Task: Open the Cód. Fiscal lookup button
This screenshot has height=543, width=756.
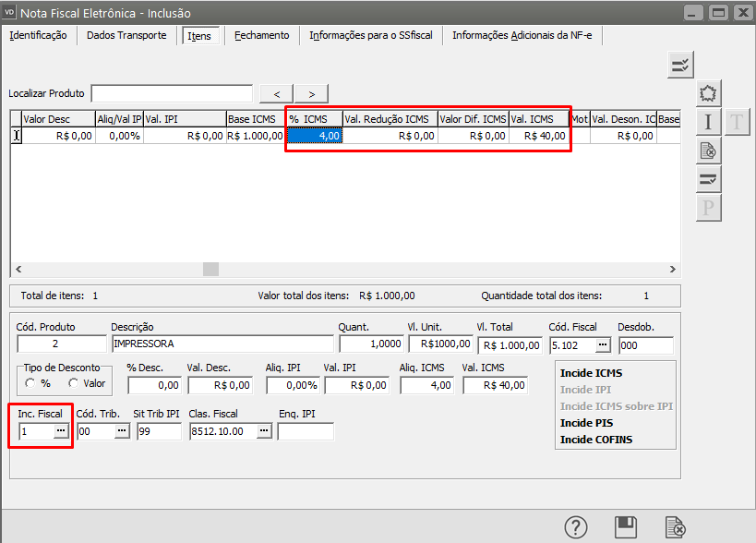Action: [x=603, y=345]
